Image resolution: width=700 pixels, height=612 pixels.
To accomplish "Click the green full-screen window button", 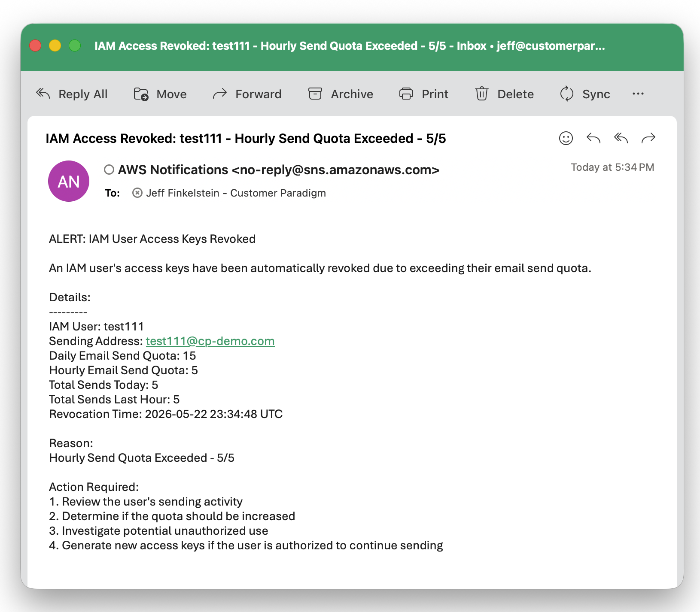I will [75, 45].
